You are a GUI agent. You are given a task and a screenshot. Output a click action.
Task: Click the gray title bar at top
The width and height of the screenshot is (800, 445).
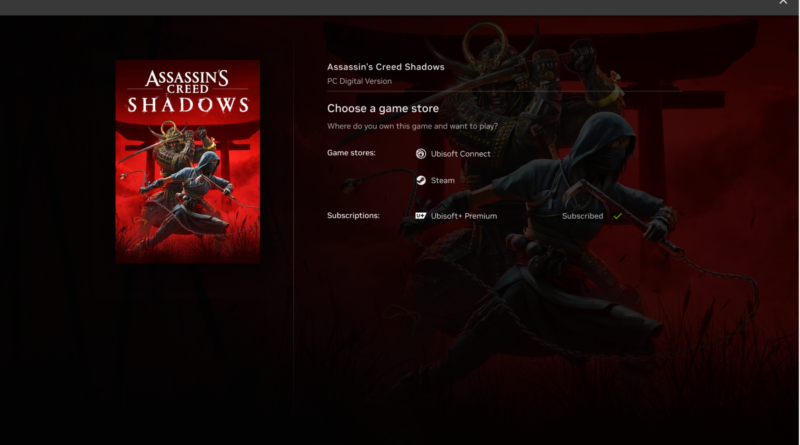click(x=400, y=6)
